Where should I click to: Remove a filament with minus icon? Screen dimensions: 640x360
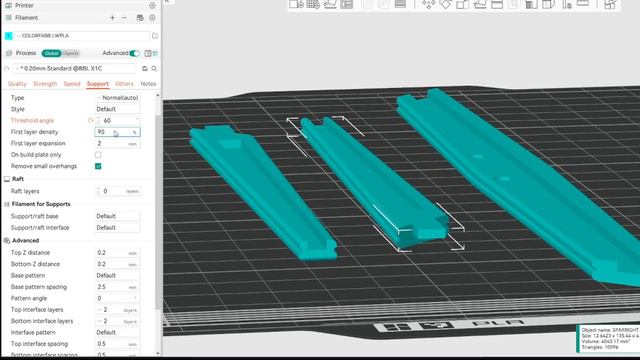pos(124,18)
